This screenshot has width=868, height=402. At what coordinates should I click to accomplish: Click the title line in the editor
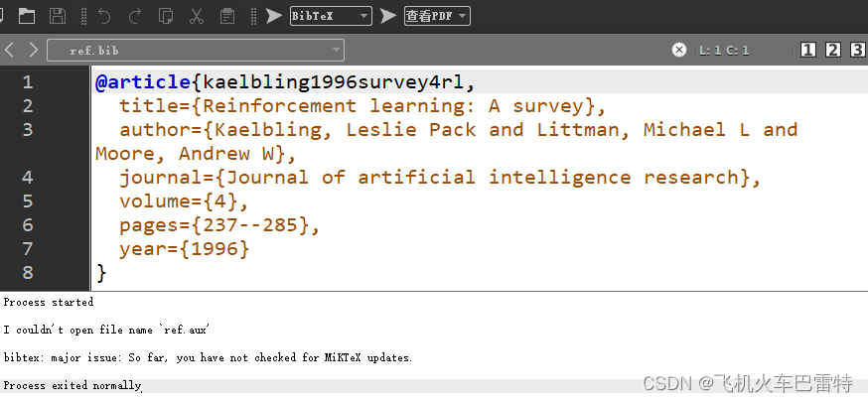pos(362,106)
